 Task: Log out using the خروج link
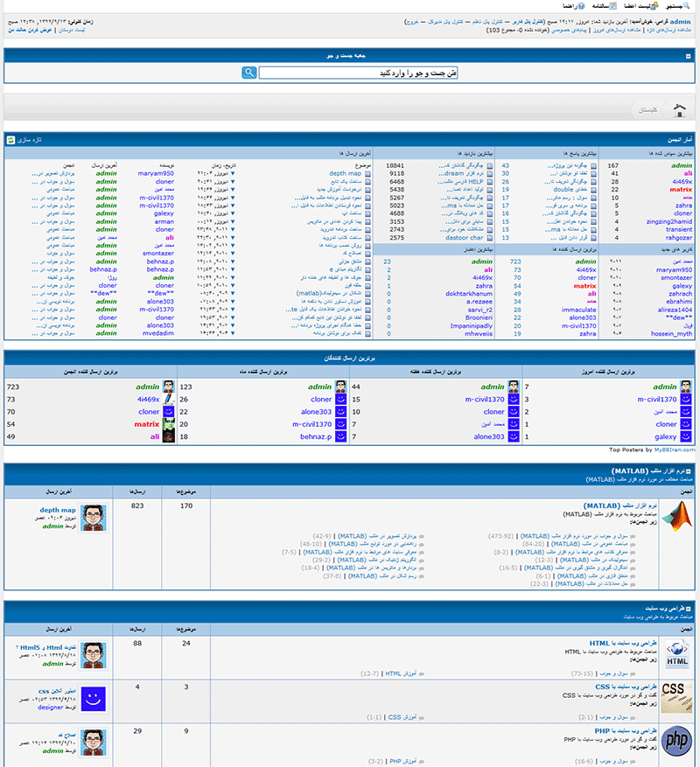(412, 22)
